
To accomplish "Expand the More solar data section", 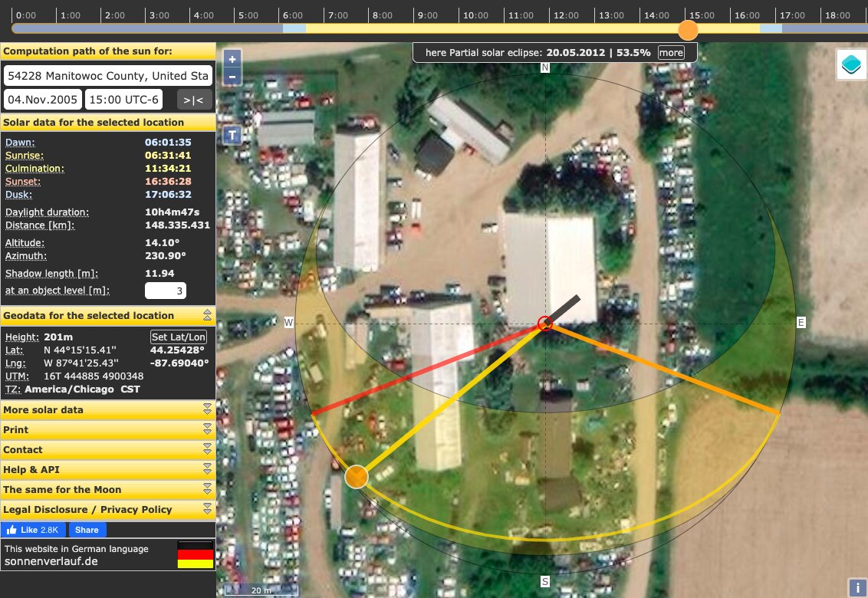I will point(108,409).
